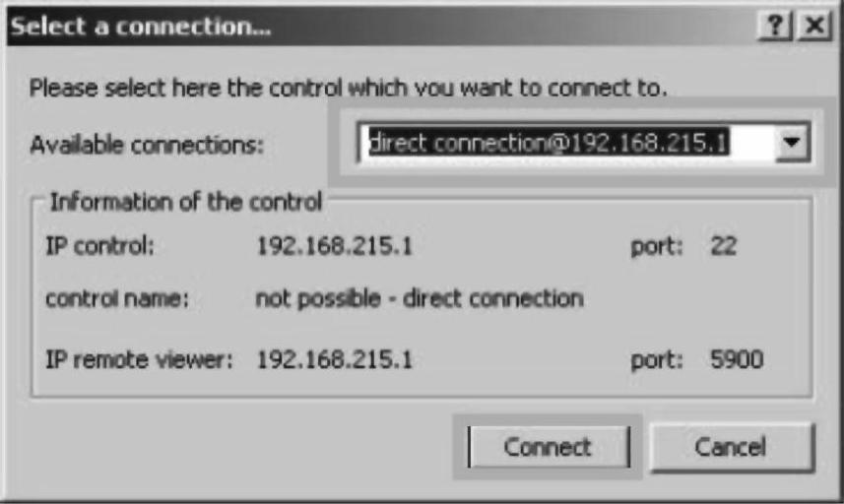
Task: Click the IP control label
Action: click(x=99, y=246)
